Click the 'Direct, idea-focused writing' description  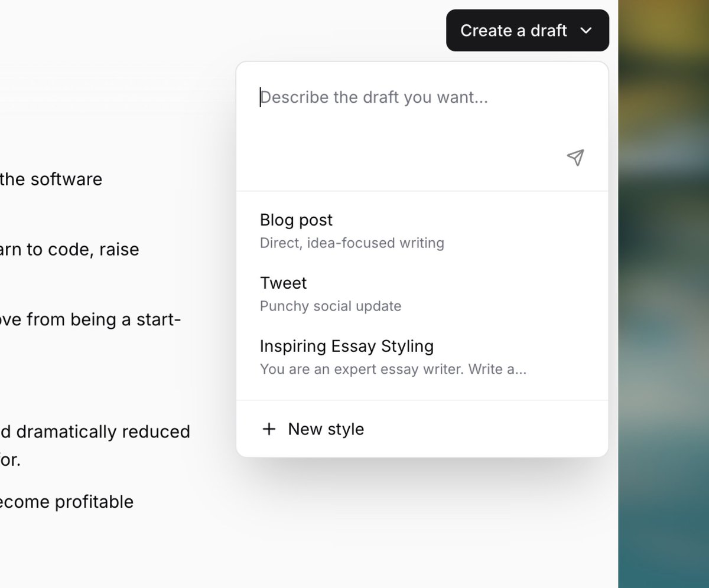(352, 243)
